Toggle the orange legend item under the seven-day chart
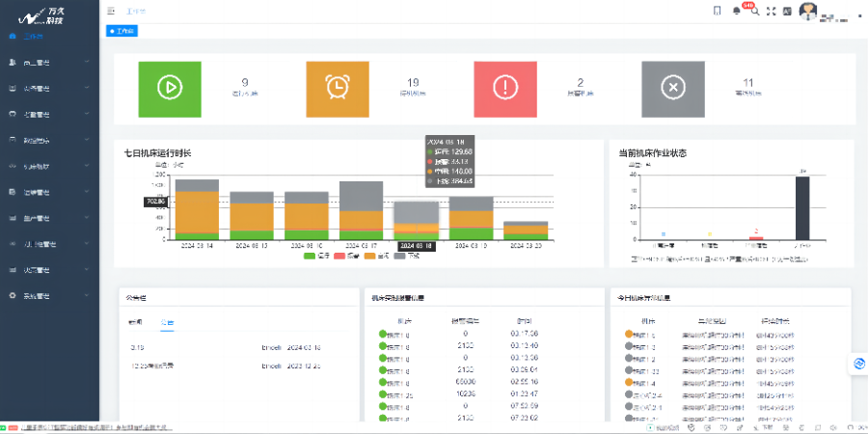Viewport: 868px width, 434px height. coord(377,256)
